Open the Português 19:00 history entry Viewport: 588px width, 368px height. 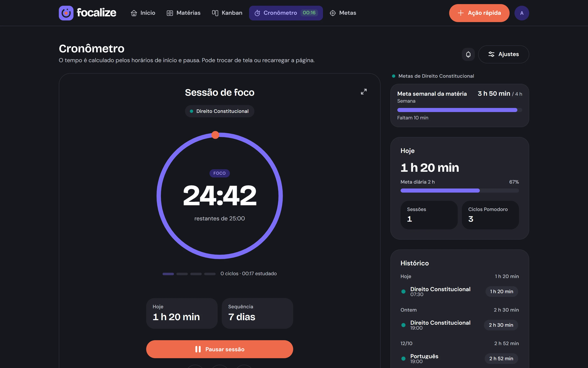459,359
